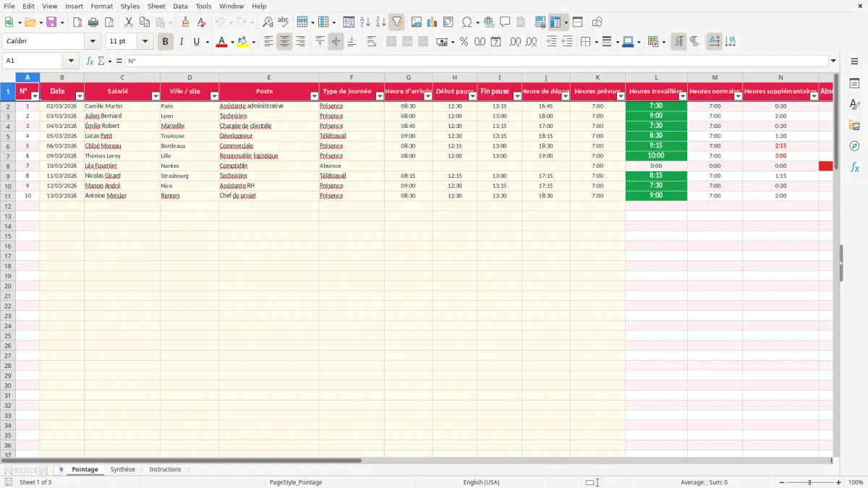
Task: Apply the red font color
Action: click(221, 42)
